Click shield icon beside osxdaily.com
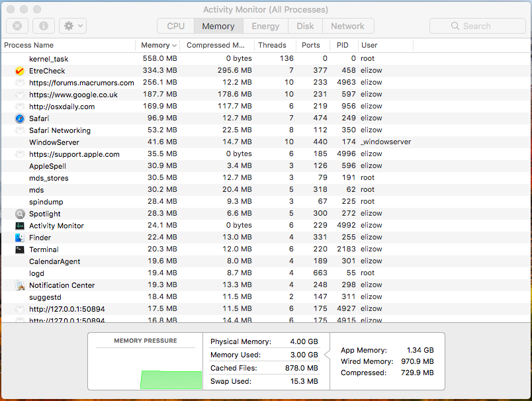 tap(20, 107)
